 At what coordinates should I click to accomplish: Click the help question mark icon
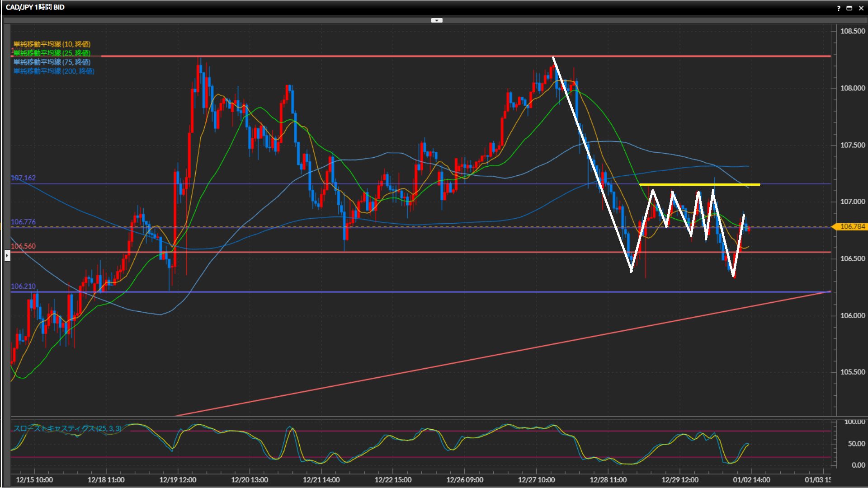click(x=839, y=8)
